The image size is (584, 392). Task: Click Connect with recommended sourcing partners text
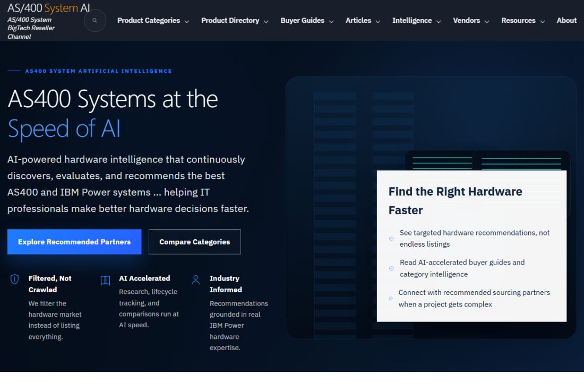point(474,298)
